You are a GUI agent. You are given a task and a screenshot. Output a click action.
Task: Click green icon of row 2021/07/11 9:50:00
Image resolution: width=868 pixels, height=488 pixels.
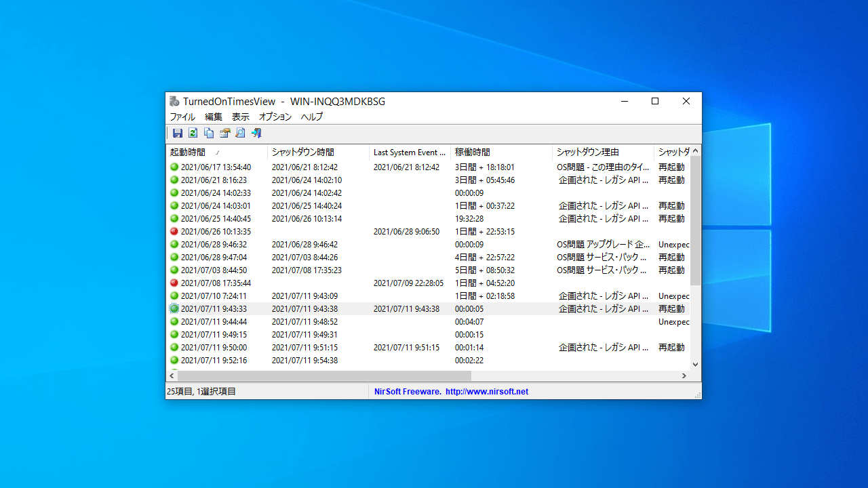[x=174, y=347]
